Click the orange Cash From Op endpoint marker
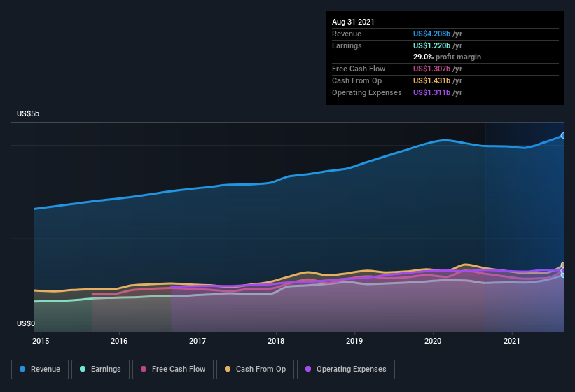The image size is (575, 392). pos(563,265)
